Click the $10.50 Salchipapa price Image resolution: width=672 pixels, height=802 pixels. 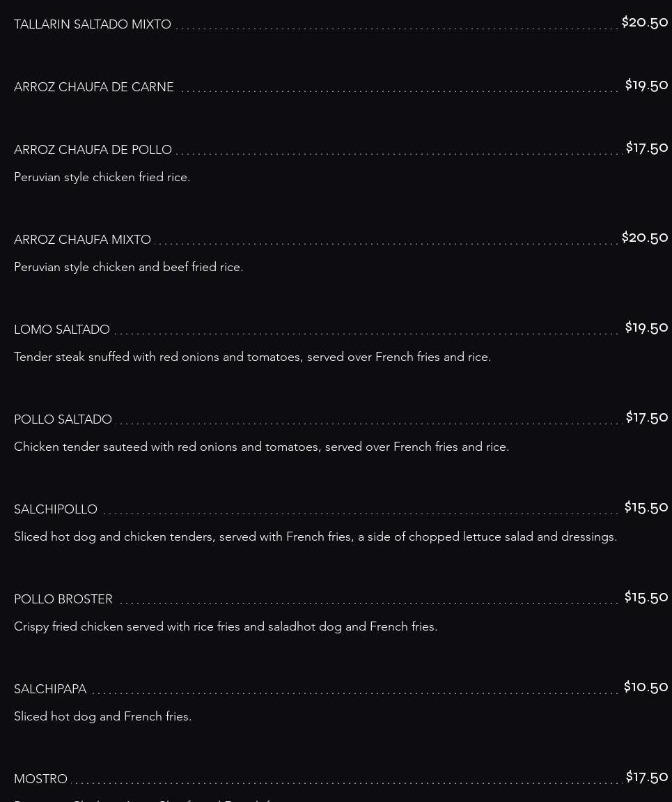[646, 686]
